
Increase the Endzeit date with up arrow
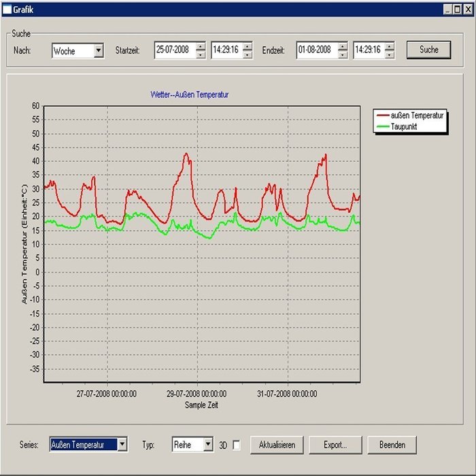(x=343, y=46)
